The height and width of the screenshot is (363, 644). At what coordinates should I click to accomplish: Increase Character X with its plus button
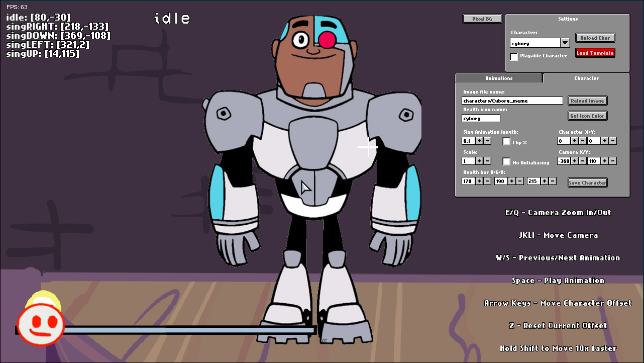point(575,141)
